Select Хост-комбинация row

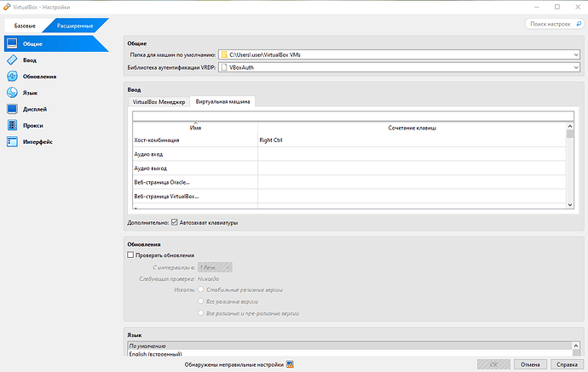point(349,140)
